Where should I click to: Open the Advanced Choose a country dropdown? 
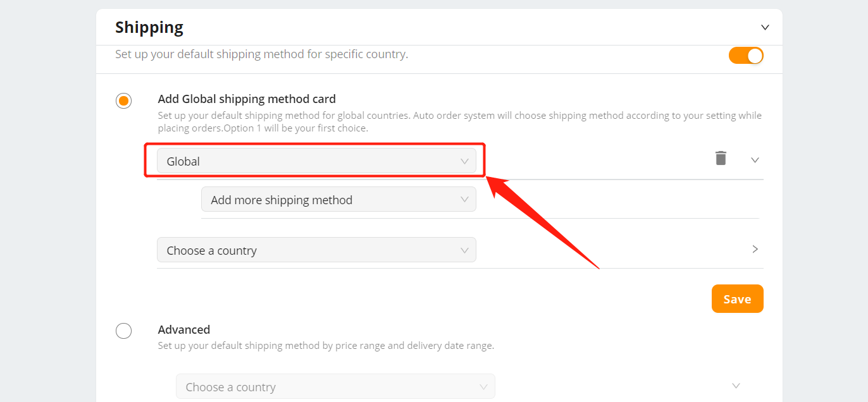tap(335, 386)
